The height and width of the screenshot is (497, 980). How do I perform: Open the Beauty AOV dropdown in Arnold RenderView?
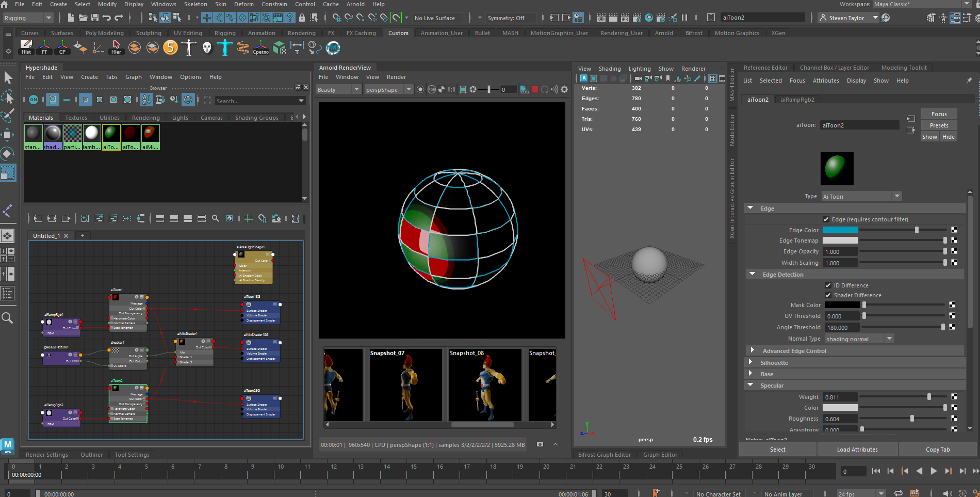click(356, 89)
